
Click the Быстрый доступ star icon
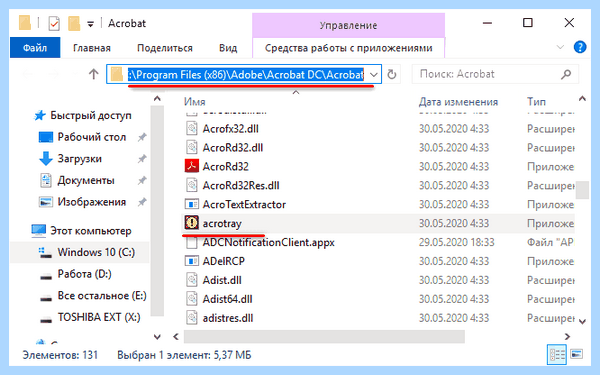[x=40, y=115]
